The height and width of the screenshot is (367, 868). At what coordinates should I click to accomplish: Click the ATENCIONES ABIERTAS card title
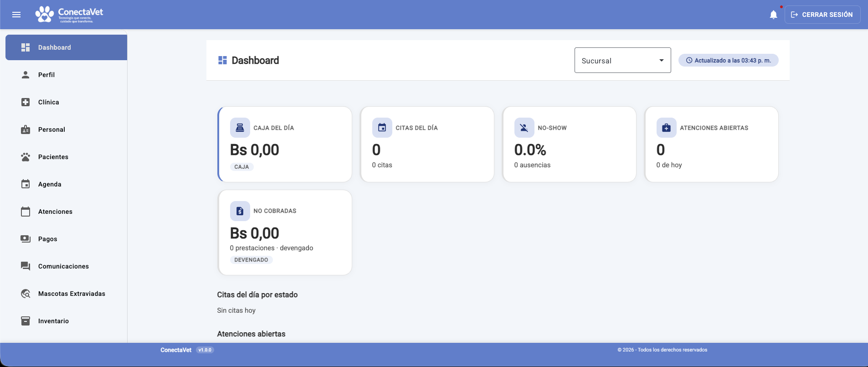tap(714, 128)
